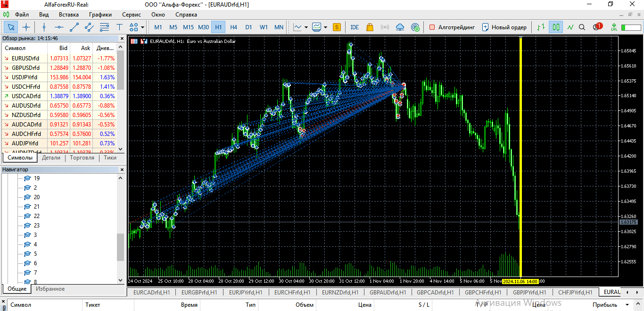644x311 pixels.
Task: Open the VPS cloud hosting icon
Action: pyautogui.click(x=400, y=27)
